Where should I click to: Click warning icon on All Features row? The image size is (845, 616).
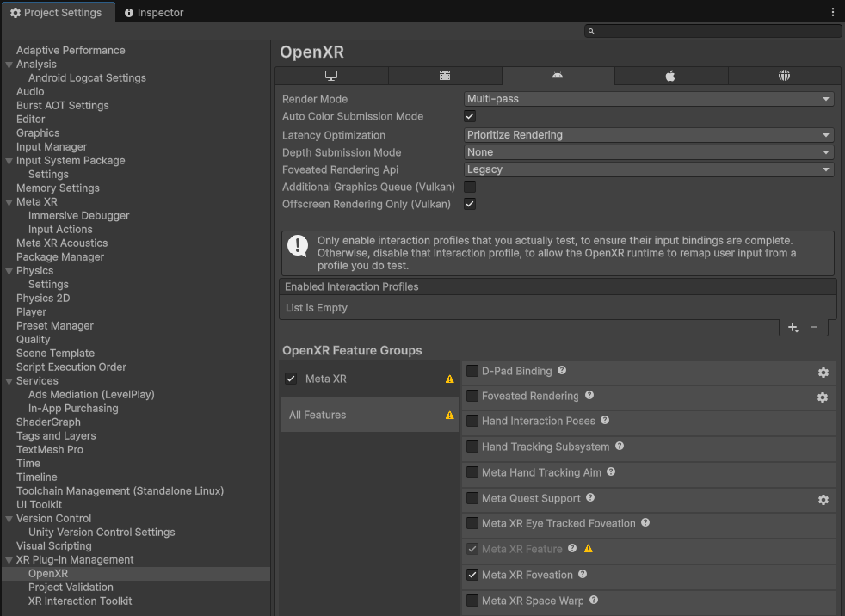450,415
